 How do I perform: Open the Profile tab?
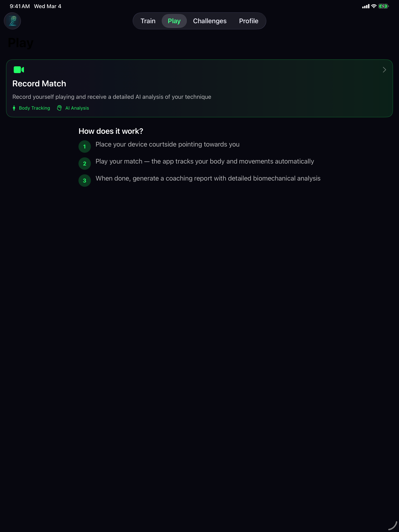click(x=248, y=21)
